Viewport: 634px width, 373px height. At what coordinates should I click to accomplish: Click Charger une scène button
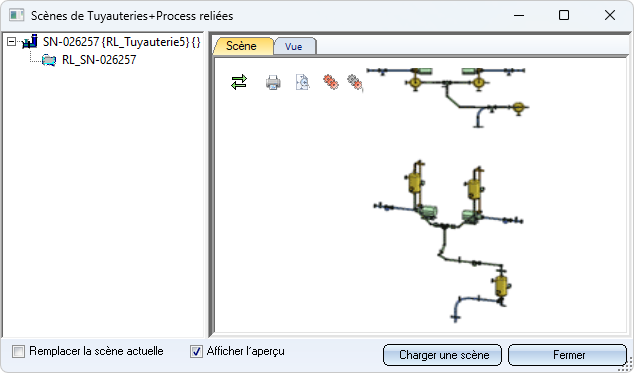tap(442, 355)
